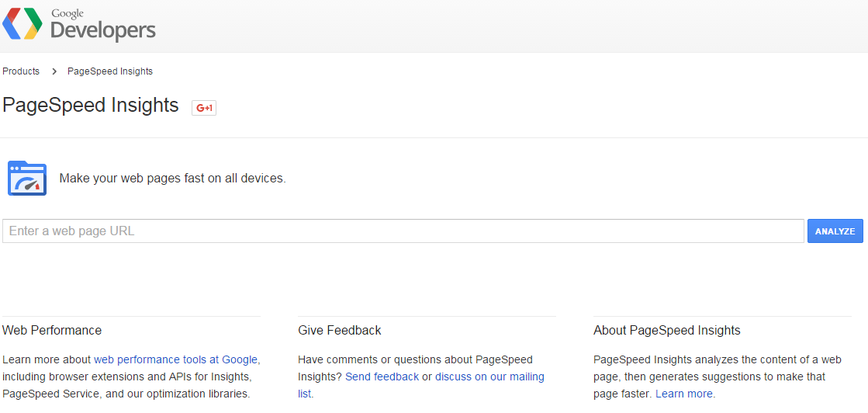Image resolution: width=868 pixels, height=413 pixels.
Task: Click the Google Developers chevron logo icon
Action: coord(22,24)
